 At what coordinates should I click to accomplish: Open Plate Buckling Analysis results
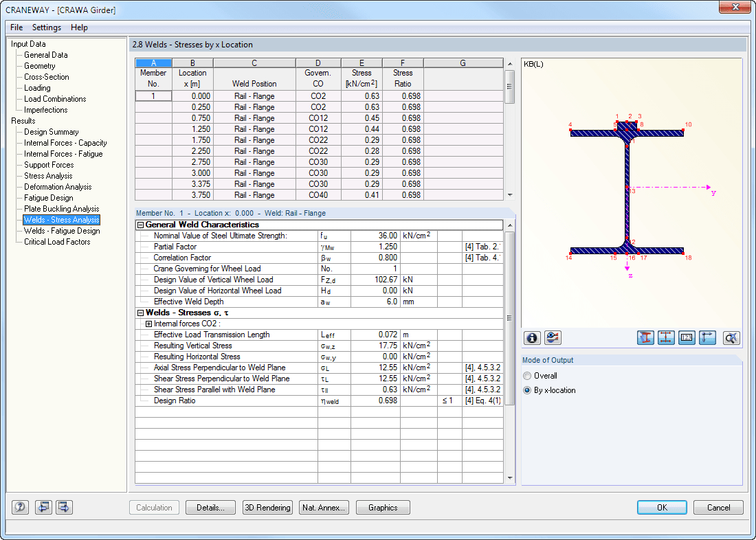click(62, 209)
